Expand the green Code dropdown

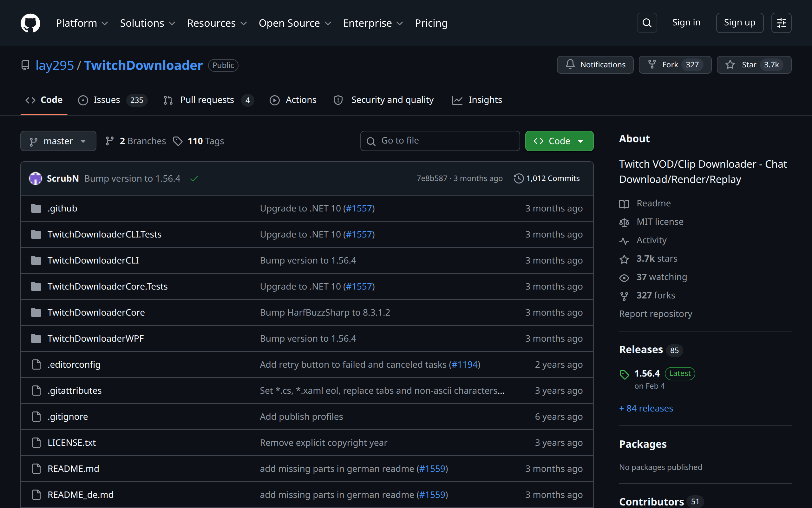coord(559,141)
